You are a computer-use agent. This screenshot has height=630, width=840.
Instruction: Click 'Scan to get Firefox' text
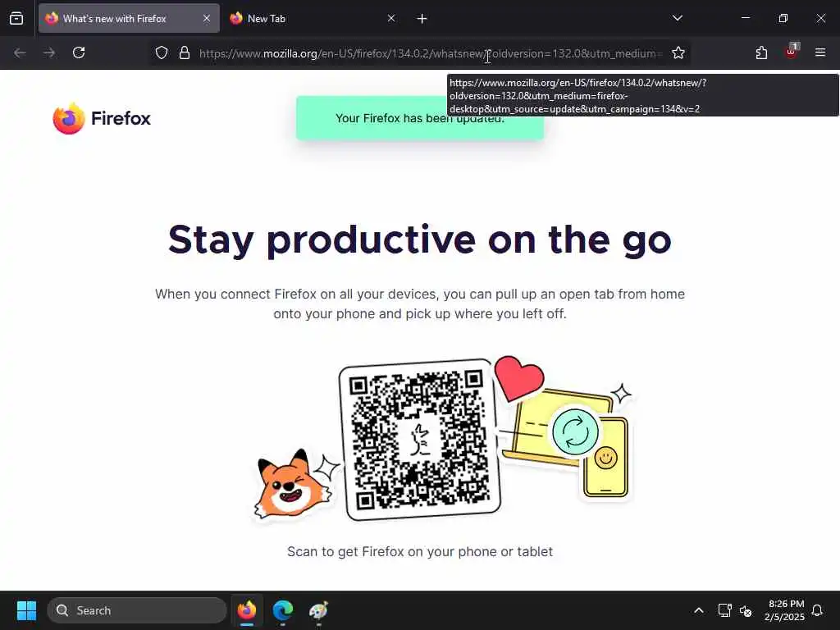[420, 551]
